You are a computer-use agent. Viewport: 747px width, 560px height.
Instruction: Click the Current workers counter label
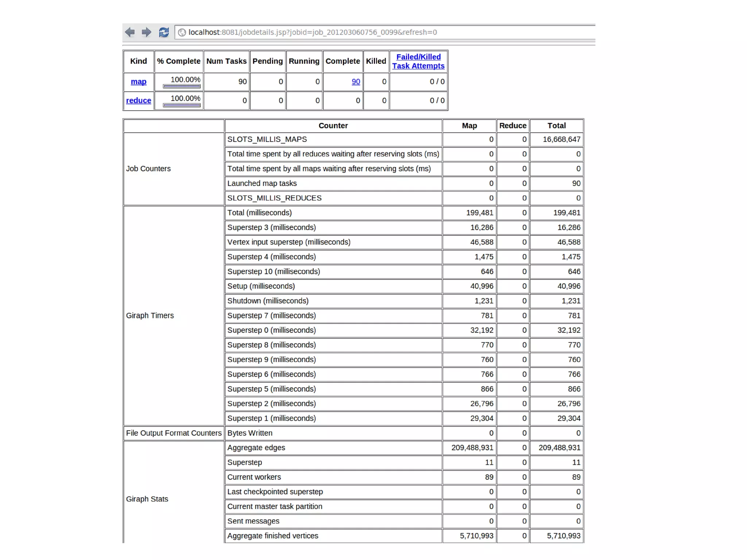click(254, 477)
